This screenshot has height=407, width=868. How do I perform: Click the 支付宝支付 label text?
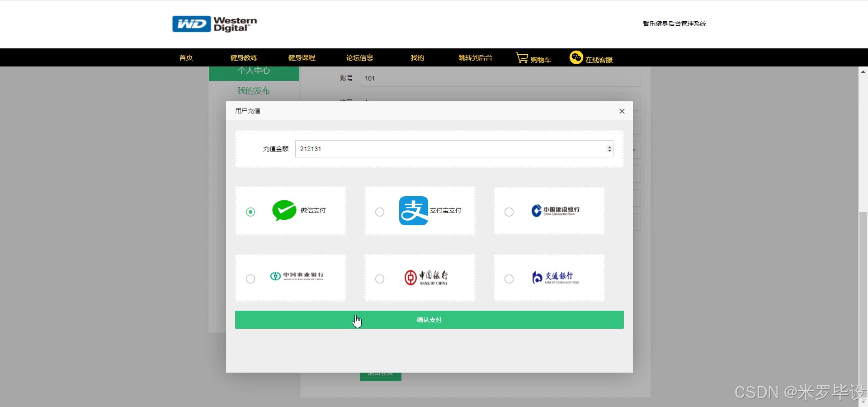coord(445,210)
